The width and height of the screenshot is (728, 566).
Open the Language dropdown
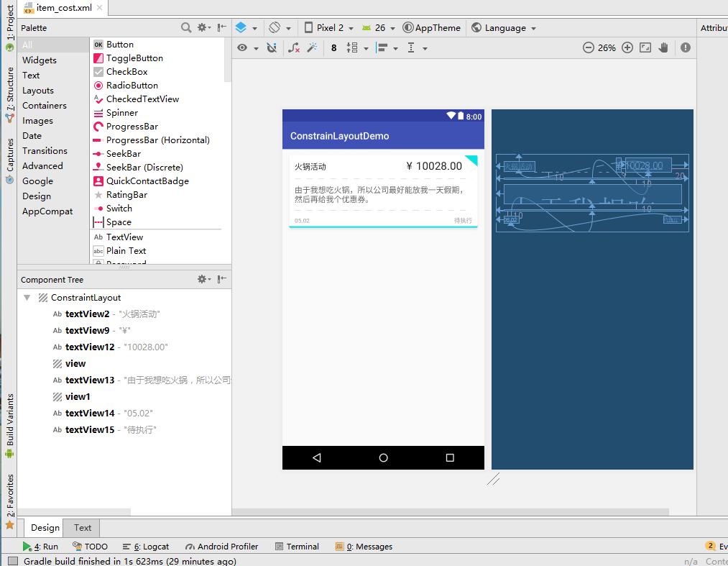click(504, 28)
